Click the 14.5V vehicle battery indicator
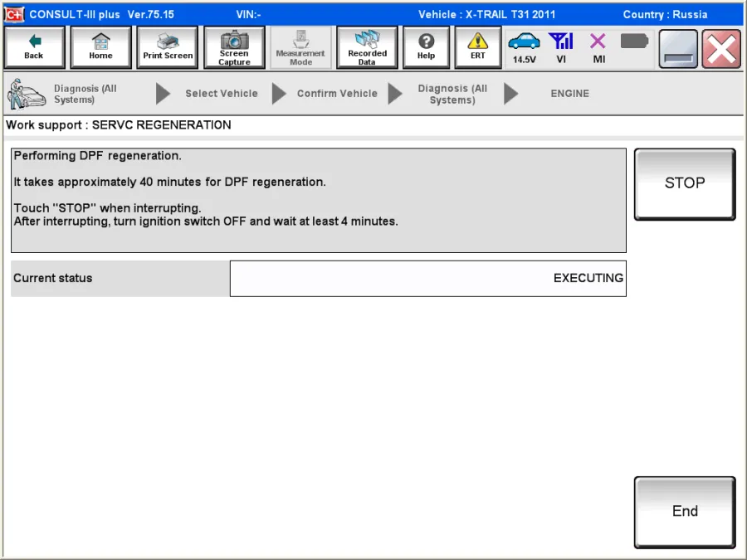 click(x=524, y=47)
